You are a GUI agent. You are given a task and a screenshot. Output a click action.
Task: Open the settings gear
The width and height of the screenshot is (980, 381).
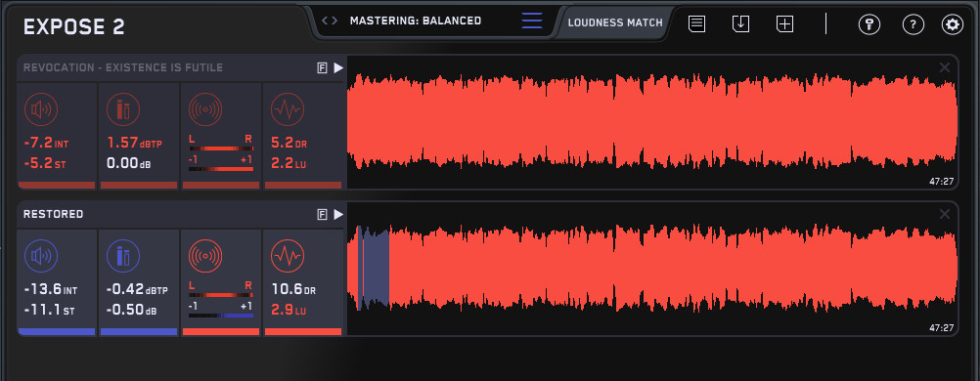[953, 24]
